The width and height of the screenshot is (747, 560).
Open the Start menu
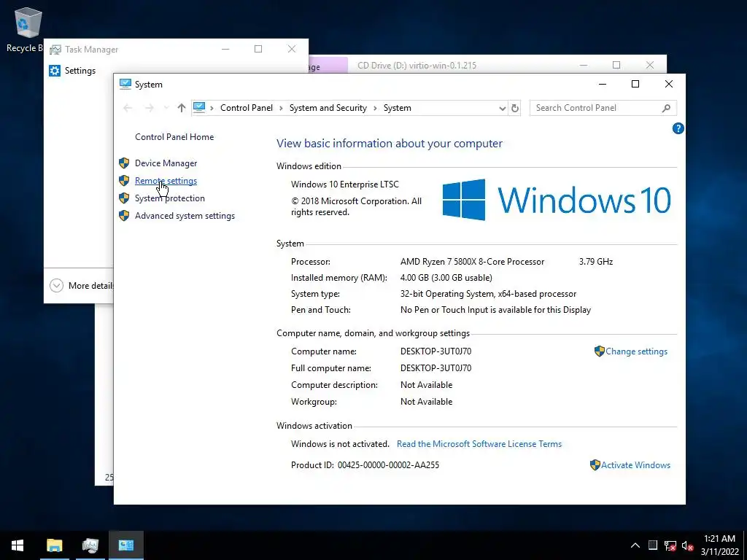click(18, 545)
